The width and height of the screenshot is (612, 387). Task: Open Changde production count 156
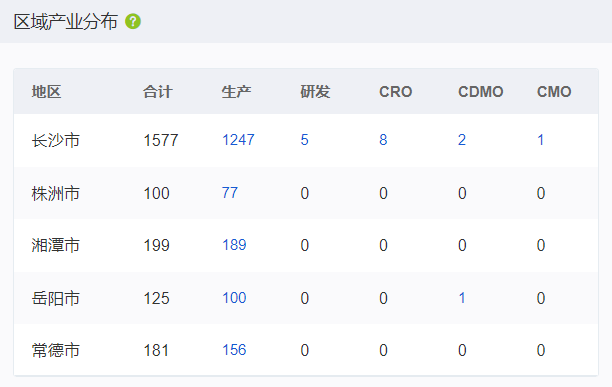[234, 350]
